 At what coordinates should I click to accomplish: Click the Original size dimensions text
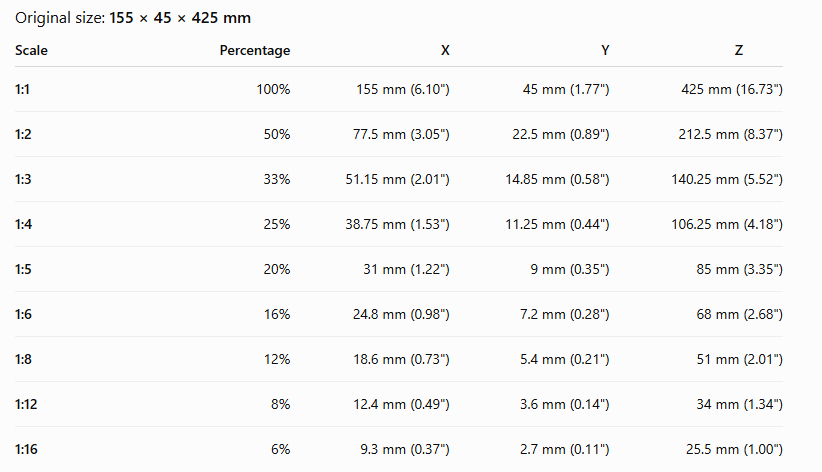click(x=180, y=18)
